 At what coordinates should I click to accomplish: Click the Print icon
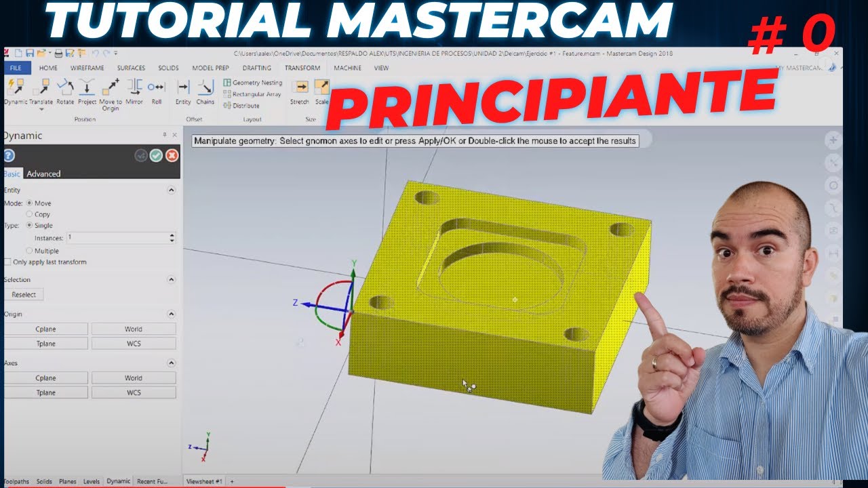coord(58,53)
